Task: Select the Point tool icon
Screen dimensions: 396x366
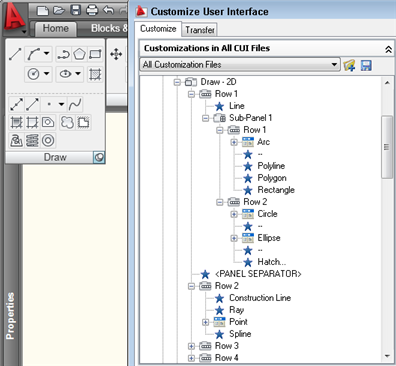Action: 49,105
